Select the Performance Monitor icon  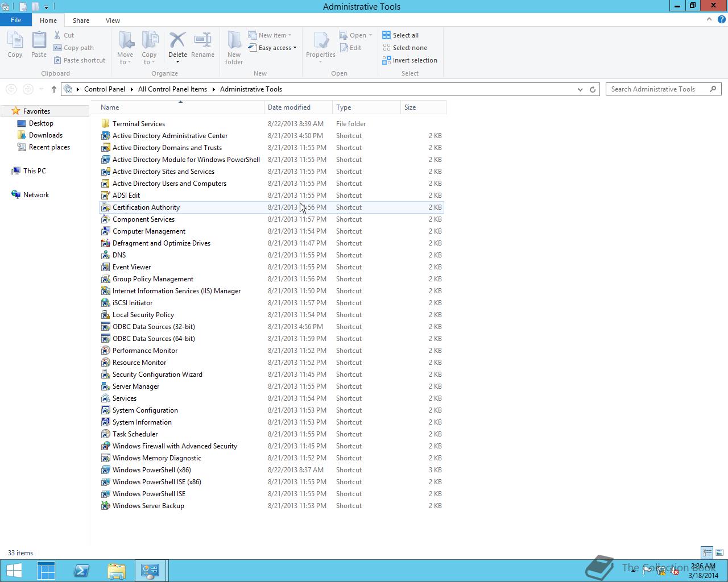click(105, 351)
